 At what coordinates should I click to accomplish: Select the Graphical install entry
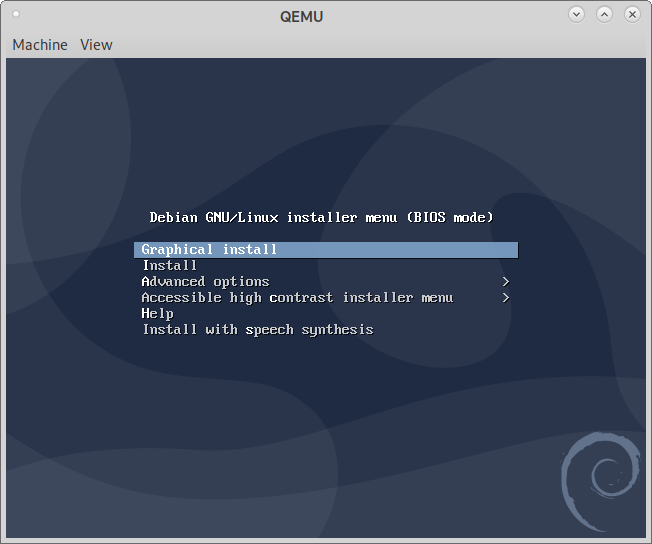click(209, 250)
